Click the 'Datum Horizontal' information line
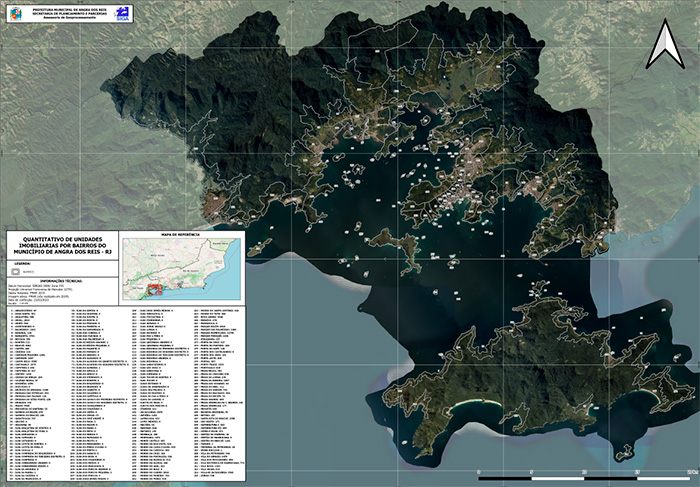Screen dimensions: 700x487 pyautogui.click(x=36, y=286)
